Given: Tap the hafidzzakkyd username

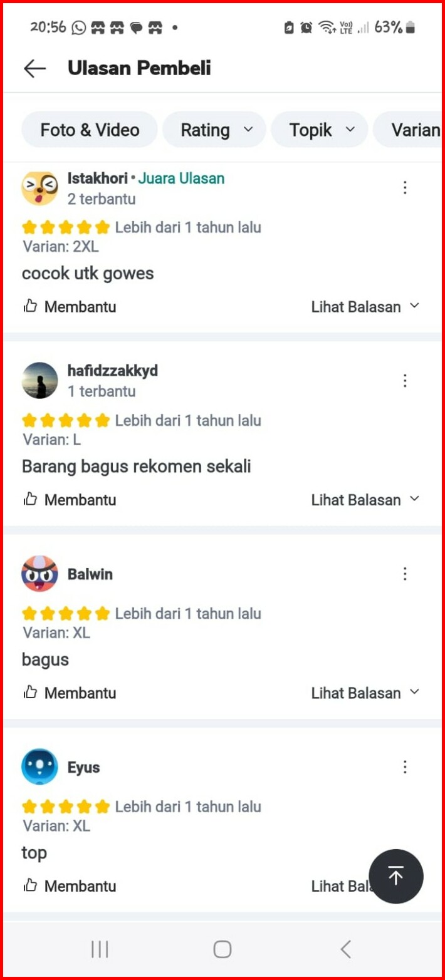Looking at the screenshot, I should click(113, 371).
